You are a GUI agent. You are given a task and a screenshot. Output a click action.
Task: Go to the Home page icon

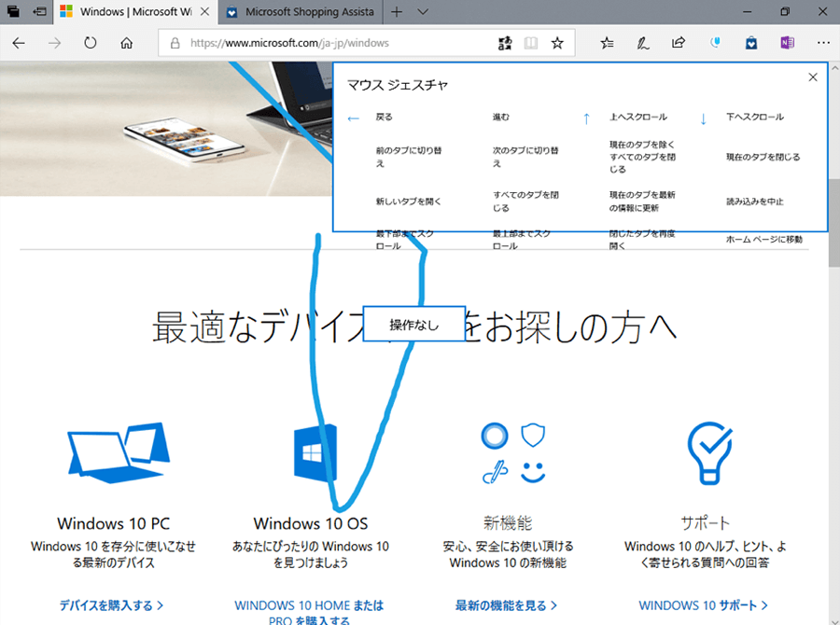(x=127, y=43)
